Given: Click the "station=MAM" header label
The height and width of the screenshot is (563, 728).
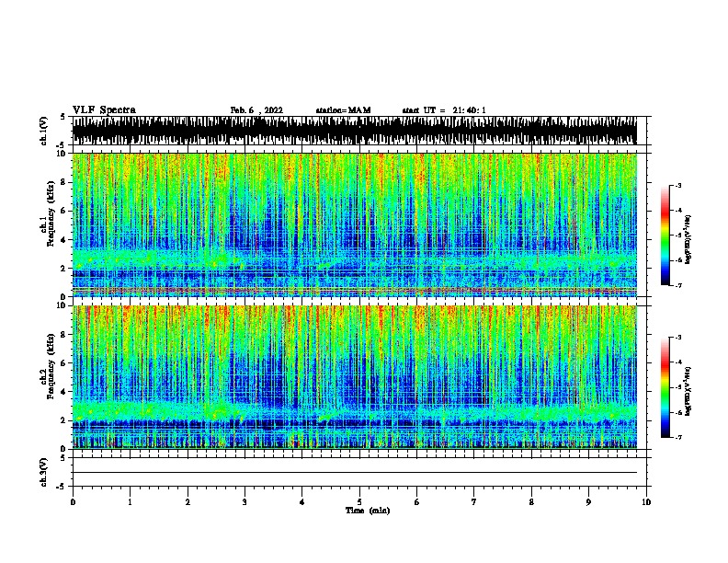Looking at the screenshot, I should point(343,110).
